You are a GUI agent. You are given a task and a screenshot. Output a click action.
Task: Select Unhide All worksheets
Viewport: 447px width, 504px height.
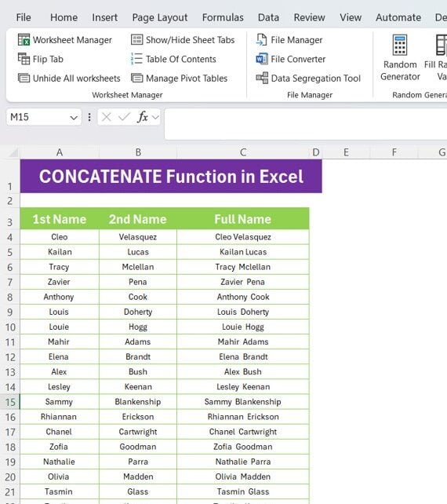69,78
